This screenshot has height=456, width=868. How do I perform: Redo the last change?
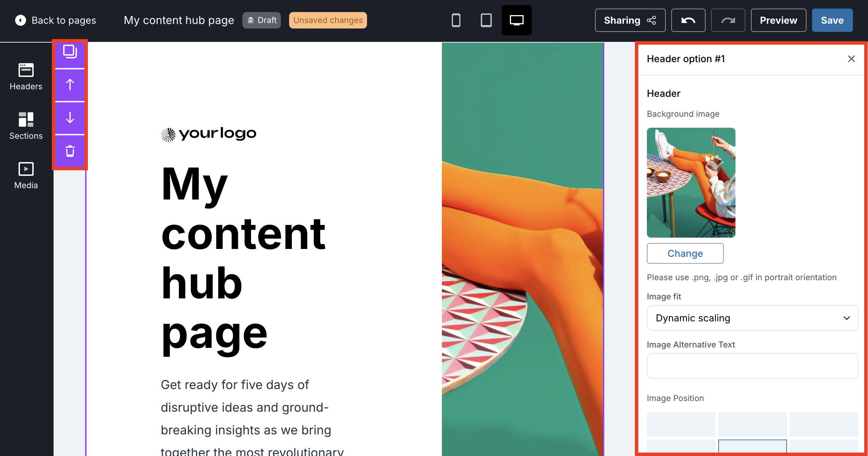(x=728, y=20)
